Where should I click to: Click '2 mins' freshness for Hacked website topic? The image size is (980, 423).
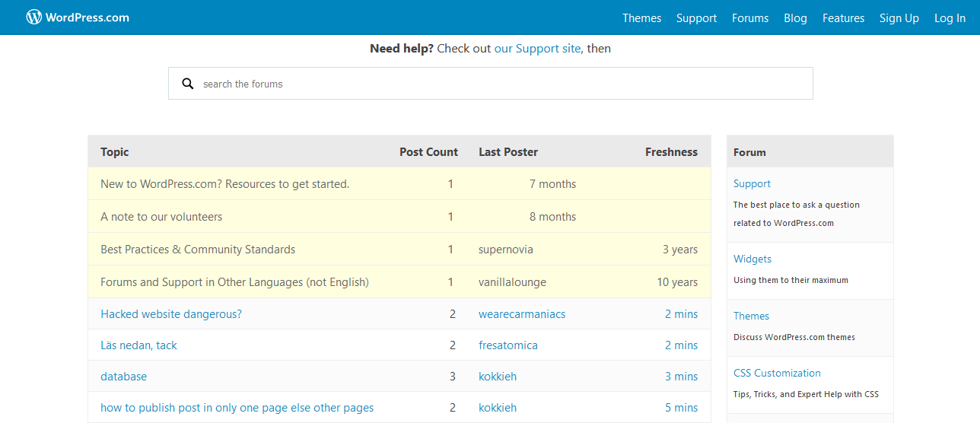coord(681,314)
